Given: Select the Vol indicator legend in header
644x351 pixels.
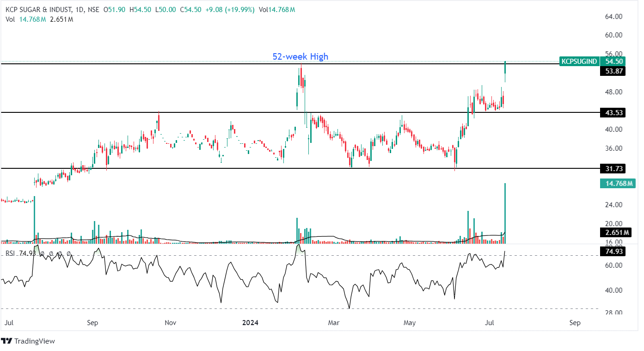Looking at the screenshot, I should [10, 19].
